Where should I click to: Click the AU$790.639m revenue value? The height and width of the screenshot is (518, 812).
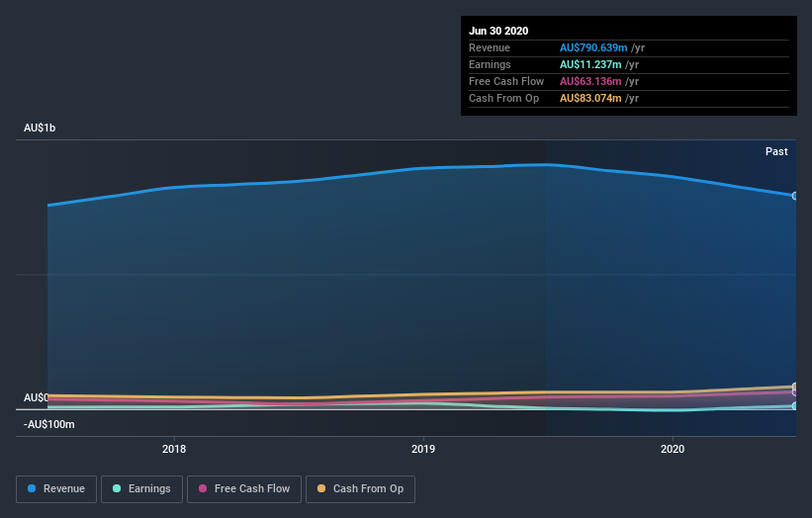(x=593, y=47)
